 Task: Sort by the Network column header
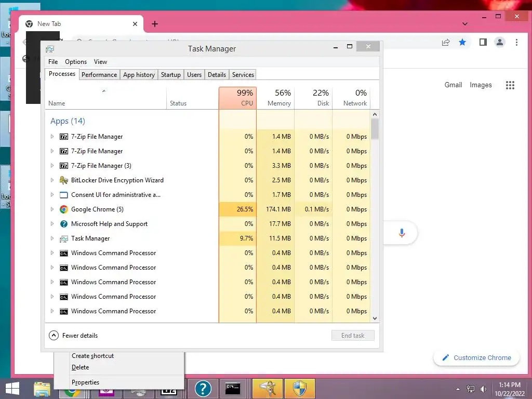tap(351, 98)
